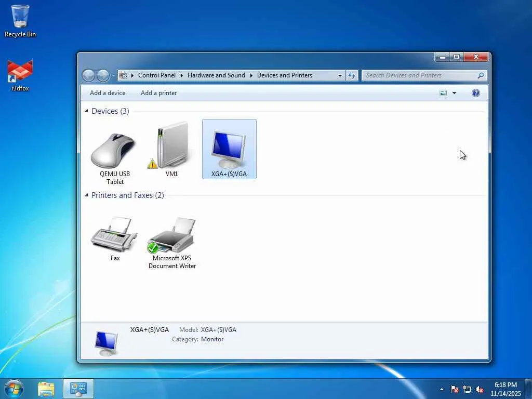
Task: Click the search magnifier icon
Action: pyautogui.click(x=481, y=75)
